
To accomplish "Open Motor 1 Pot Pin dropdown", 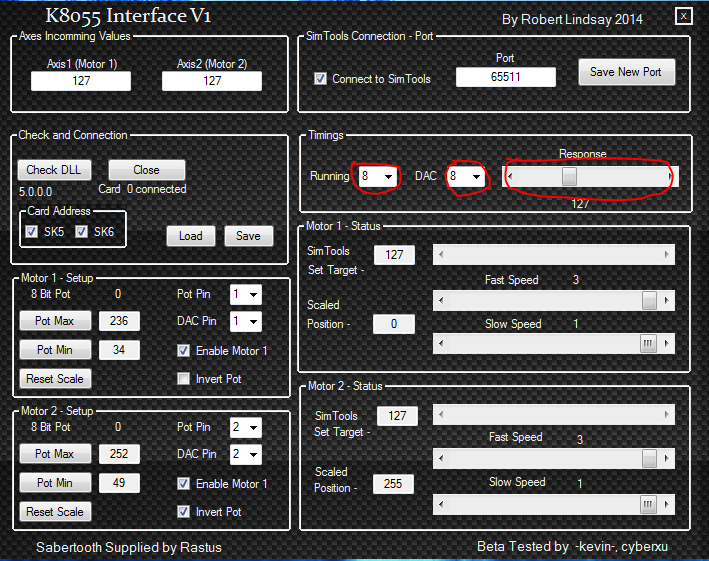I will pos(246,295).
